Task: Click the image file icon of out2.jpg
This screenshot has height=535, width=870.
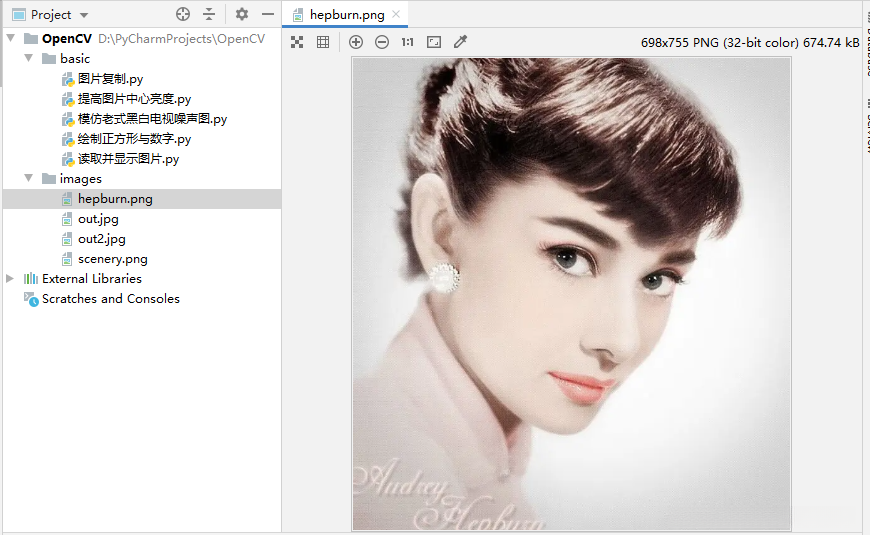Action: pyautogui.click(x=67, y=239)
